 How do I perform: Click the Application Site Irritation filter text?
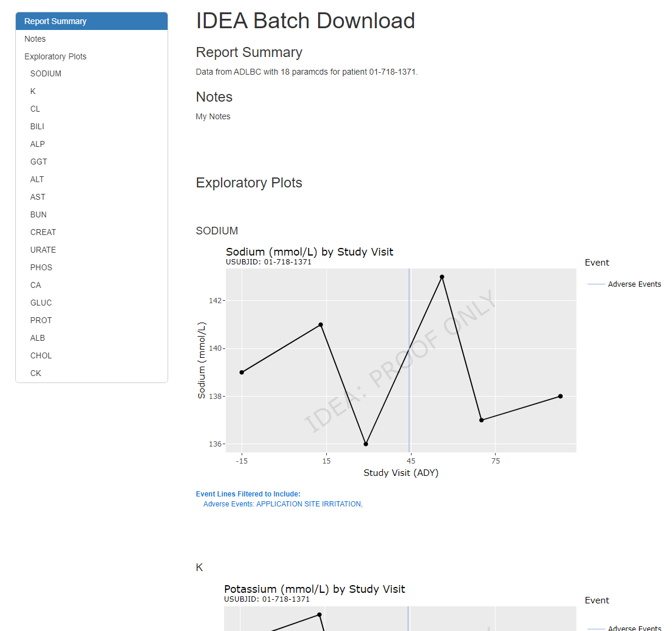(x=309, y=504)
